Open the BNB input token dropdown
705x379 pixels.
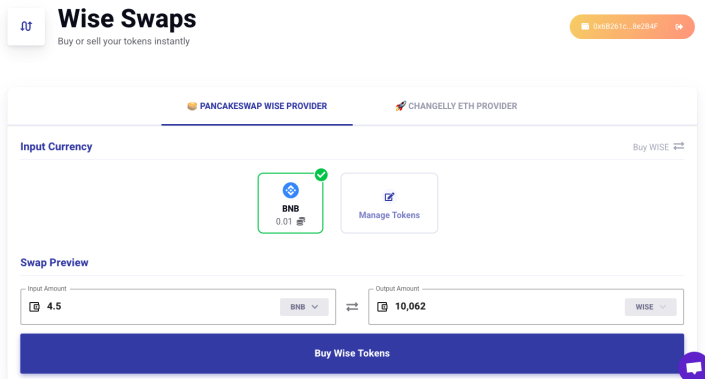coord(304,307)
